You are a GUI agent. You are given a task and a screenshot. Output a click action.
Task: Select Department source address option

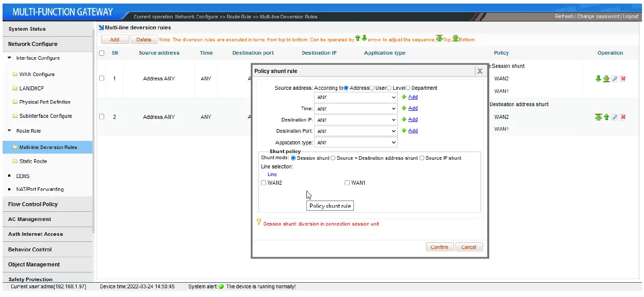(x=408, y=88)
